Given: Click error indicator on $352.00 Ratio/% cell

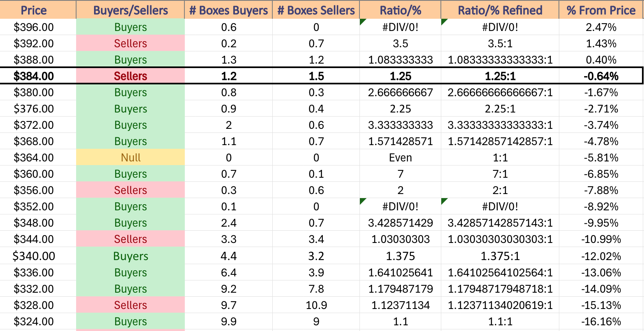Looking at the screenshot, I should pos(363,201).
